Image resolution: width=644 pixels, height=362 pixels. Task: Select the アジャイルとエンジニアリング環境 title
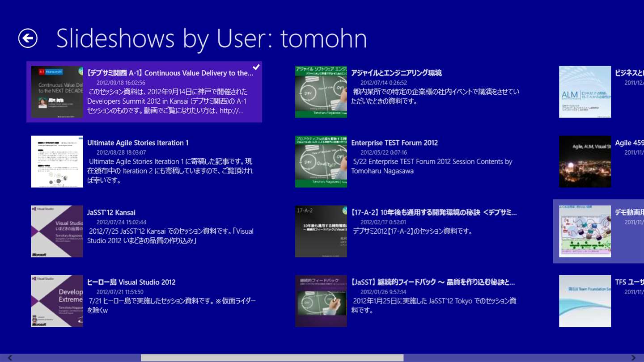tap(396, 73)
